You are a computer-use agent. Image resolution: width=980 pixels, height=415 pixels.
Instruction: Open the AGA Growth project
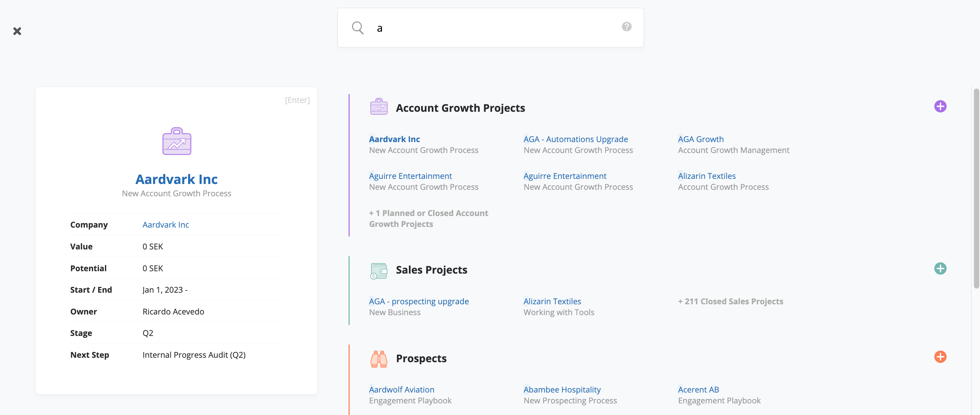700,139
